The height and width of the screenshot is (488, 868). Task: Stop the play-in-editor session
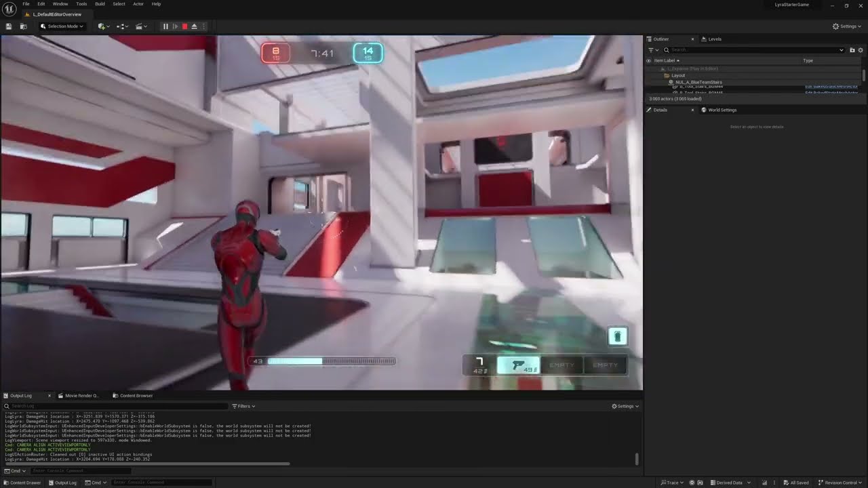click(x=184, y=26)
